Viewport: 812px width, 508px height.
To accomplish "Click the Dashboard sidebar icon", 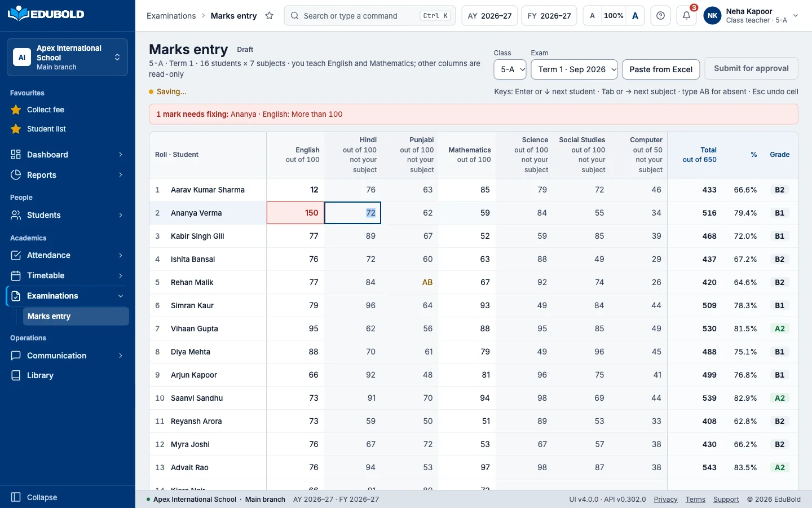I will [16, 155].
